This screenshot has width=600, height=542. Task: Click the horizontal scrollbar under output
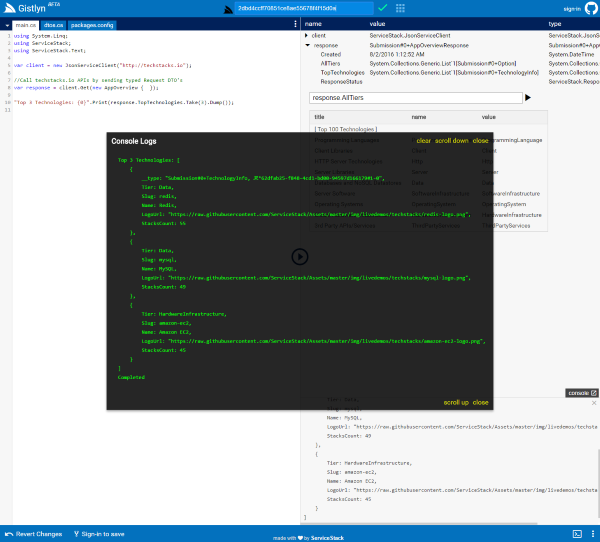pos(421,523)
